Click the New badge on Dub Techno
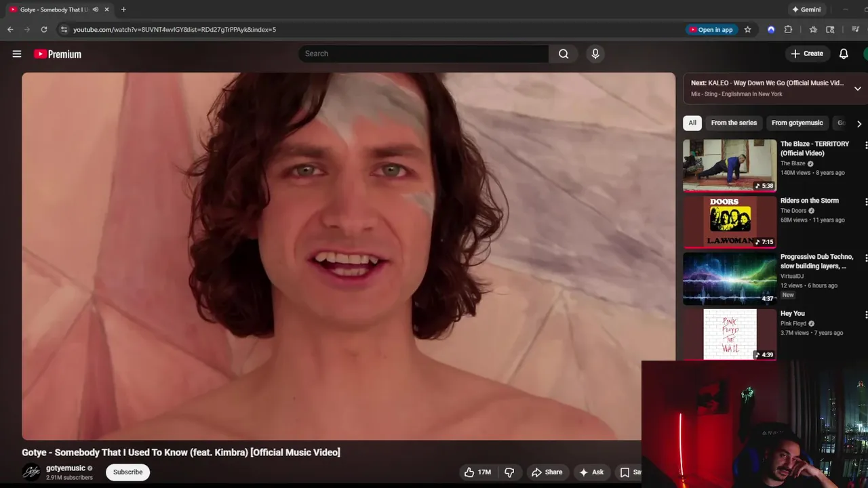Screen dimensions: 868x488 tap(787, 296)
